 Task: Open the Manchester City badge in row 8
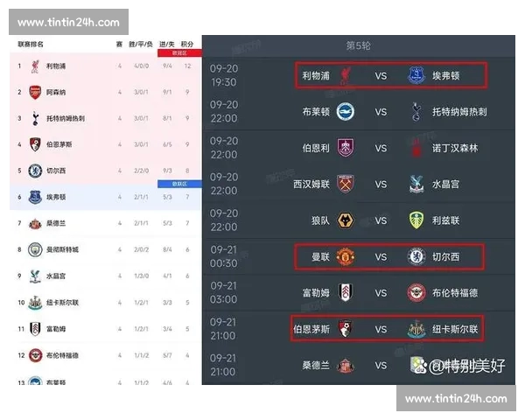click(35, 249)
